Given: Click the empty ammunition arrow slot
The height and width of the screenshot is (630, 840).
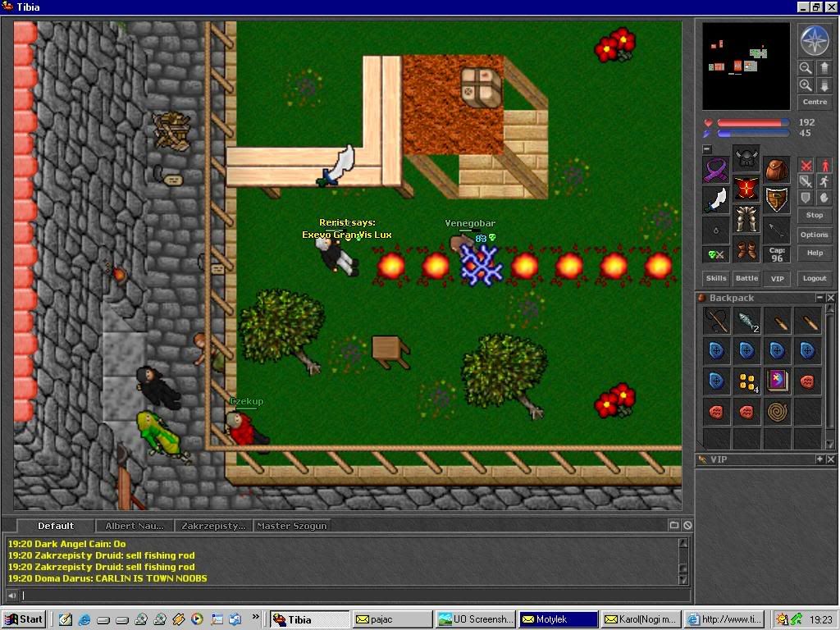Looking at the screenshot, I should pos(777,231).
